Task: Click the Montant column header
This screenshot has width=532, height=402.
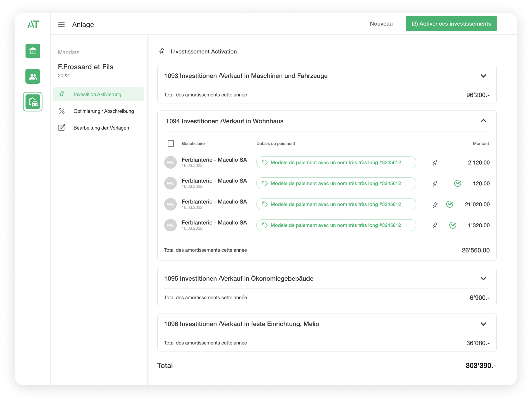Action: [x=481, y=143]
